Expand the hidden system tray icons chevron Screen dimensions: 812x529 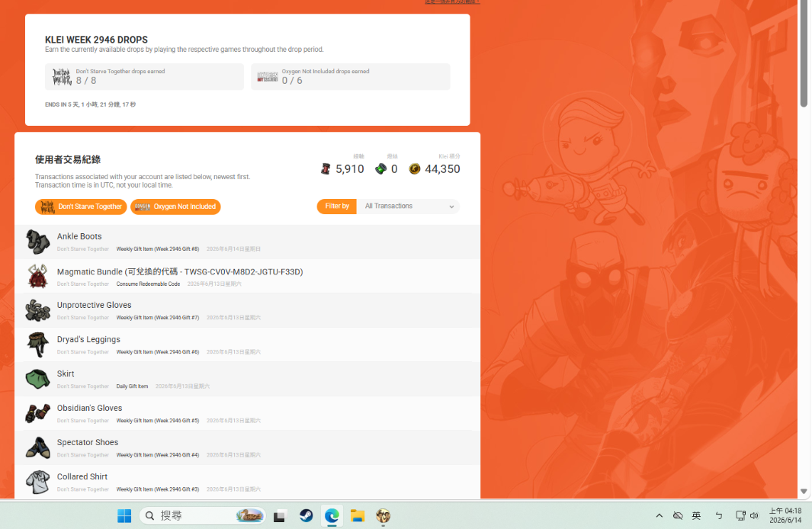(x=659, y=515)
